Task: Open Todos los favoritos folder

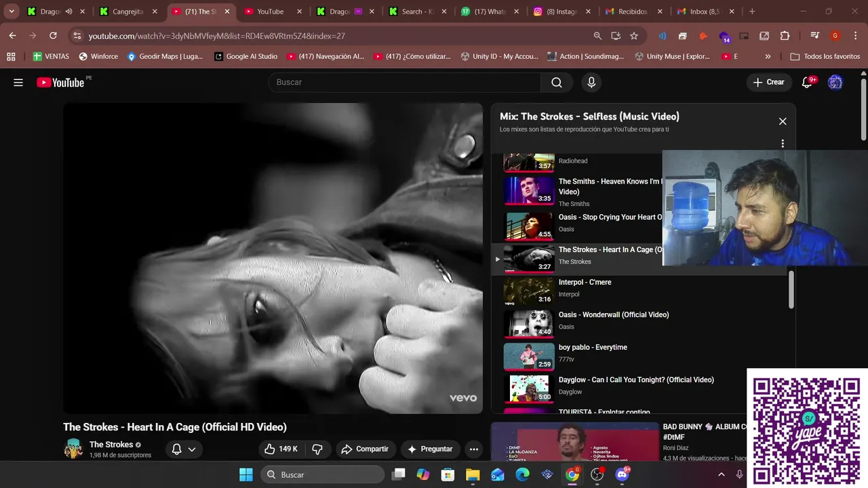Action: [825, 56]
